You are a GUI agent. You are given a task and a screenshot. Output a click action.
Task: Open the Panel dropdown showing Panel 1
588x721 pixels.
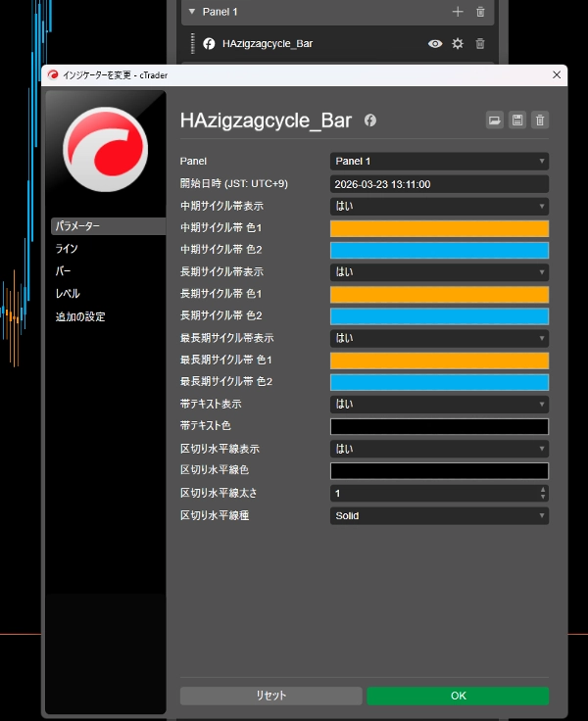point(439,162)
